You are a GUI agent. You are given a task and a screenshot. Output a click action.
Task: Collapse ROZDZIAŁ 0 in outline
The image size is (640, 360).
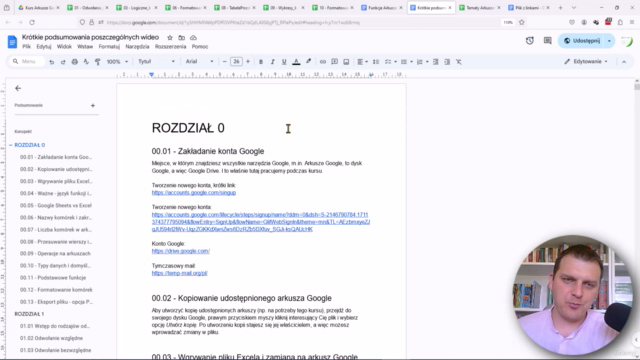click(x=11, y=145)
